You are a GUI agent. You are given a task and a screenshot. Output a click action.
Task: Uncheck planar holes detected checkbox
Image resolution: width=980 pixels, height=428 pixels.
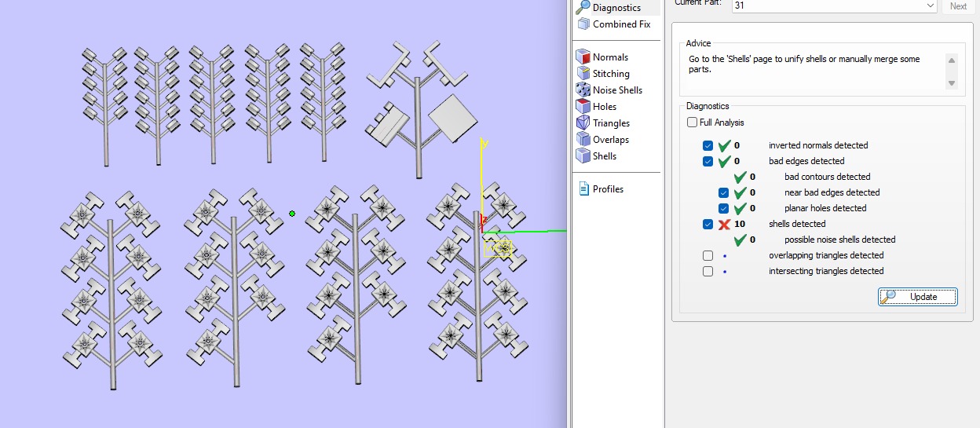(x=723, y=208)
